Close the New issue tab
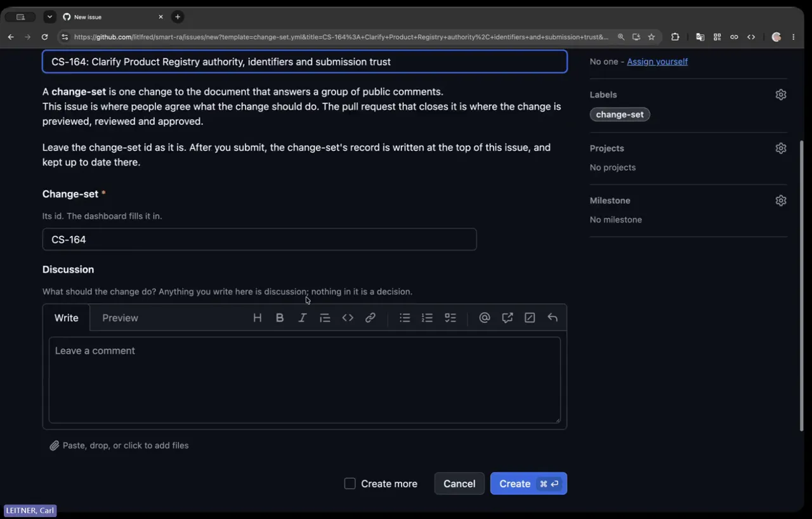 160,17
